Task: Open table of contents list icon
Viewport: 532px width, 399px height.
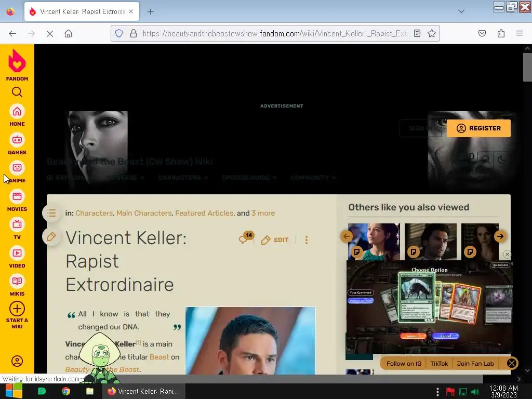Action: (51, 213)
